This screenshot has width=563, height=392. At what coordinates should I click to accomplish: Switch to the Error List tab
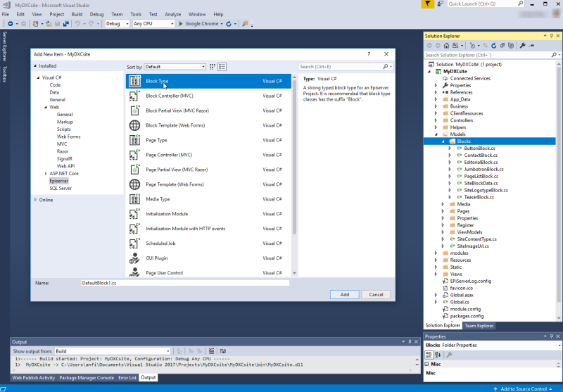[127, 378]
